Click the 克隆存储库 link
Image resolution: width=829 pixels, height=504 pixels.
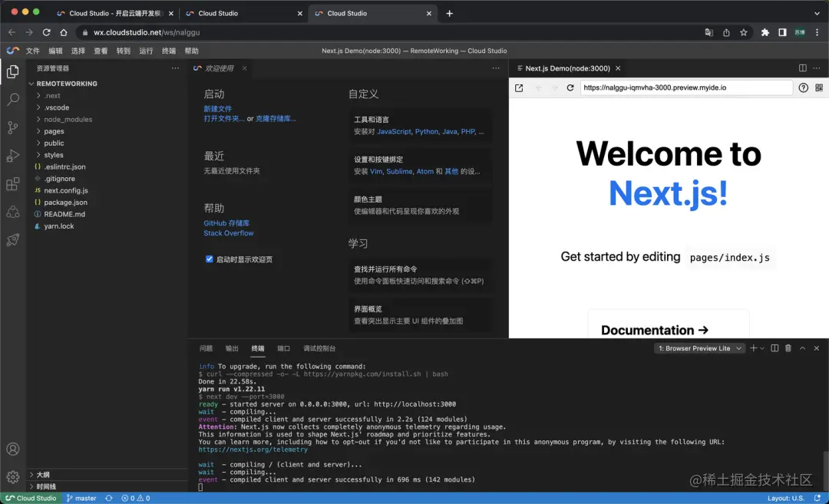pyautogui.click(x=276, y=119)
